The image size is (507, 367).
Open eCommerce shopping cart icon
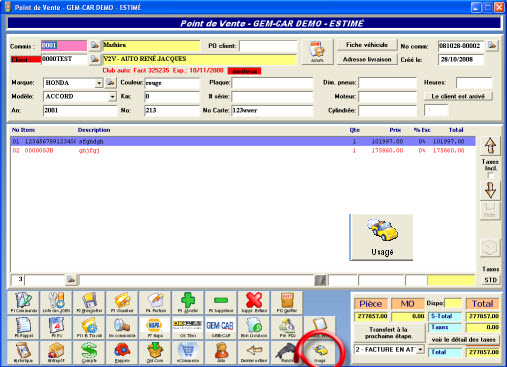[x=188, y=352]
